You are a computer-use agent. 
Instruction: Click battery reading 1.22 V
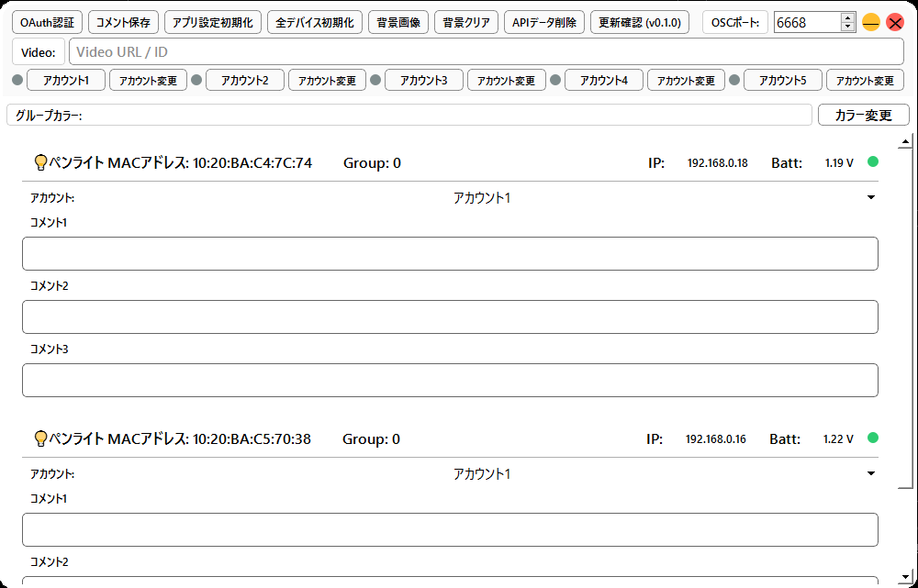[838, 438]
